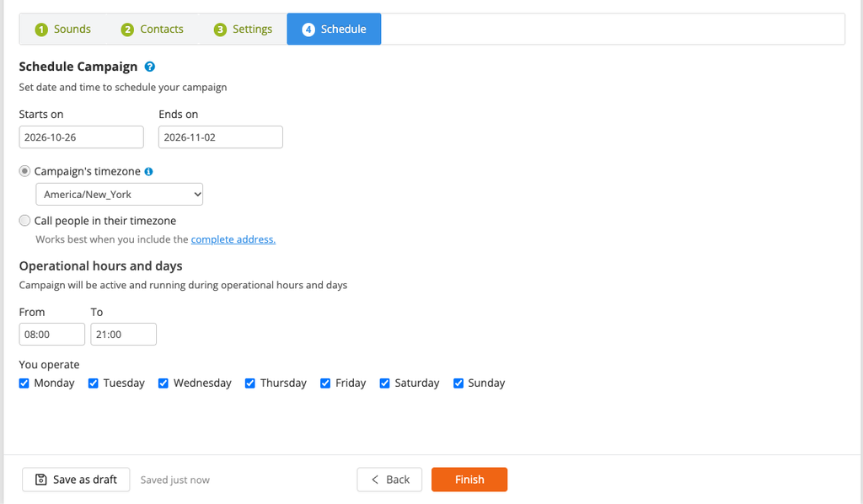
Task: Open the complete address link
Action: click(233, 239)
